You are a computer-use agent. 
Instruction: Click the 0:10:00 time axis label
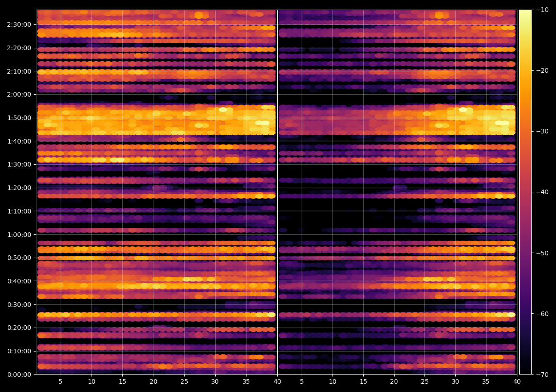tap(19, 351)
